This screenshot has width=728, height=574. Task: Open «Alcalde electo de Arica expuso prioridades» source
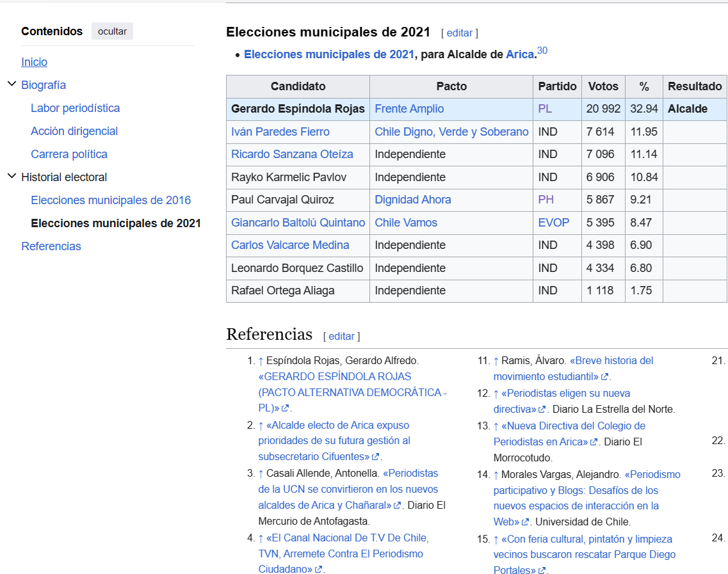click(x=334, y=441)
